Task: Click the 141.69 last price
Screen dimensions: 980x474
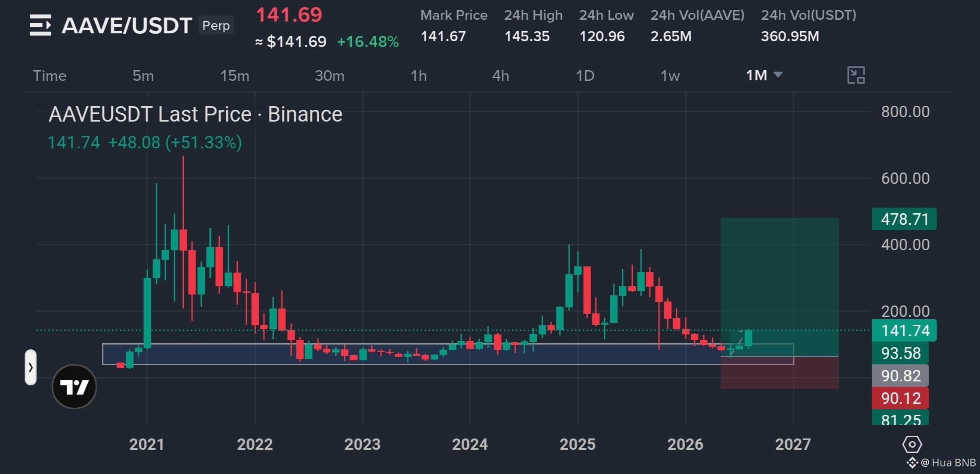Action: pos(289,15)
